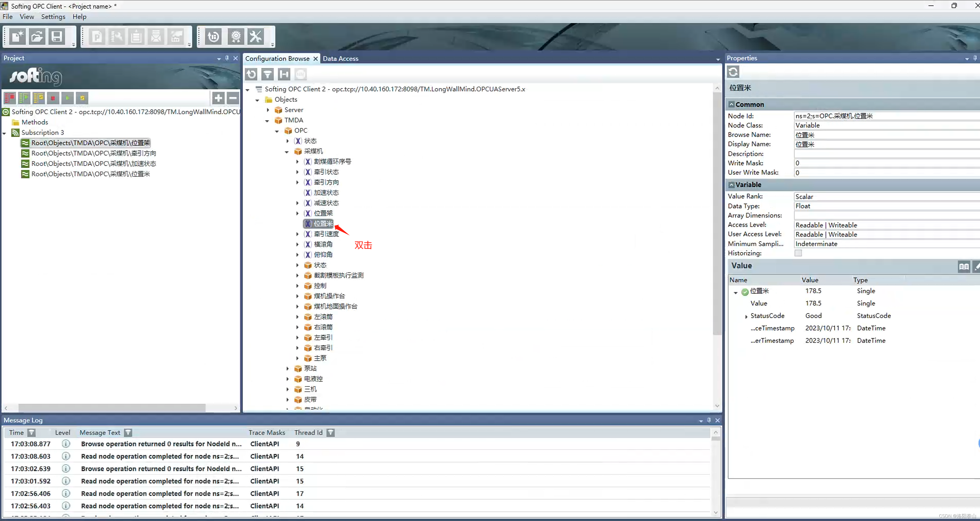Sort the log by the Level column header
This screenshot has height=521, width=980.
point(62,432)
